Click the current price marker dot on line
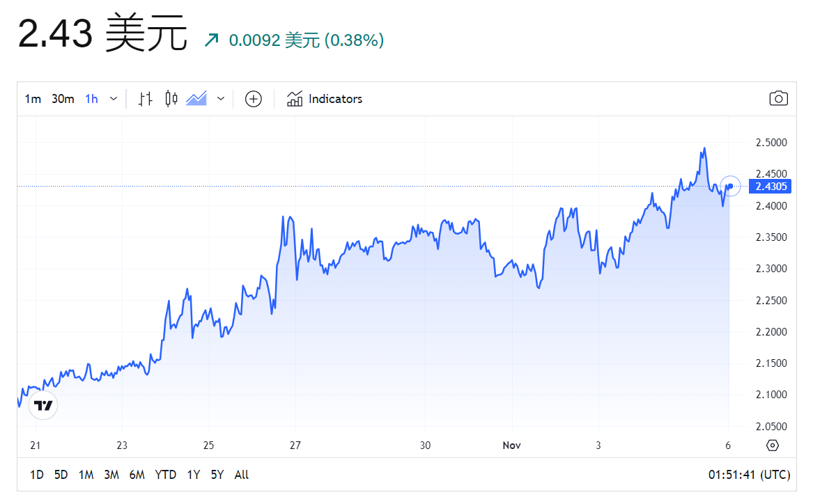 (729, 186)
